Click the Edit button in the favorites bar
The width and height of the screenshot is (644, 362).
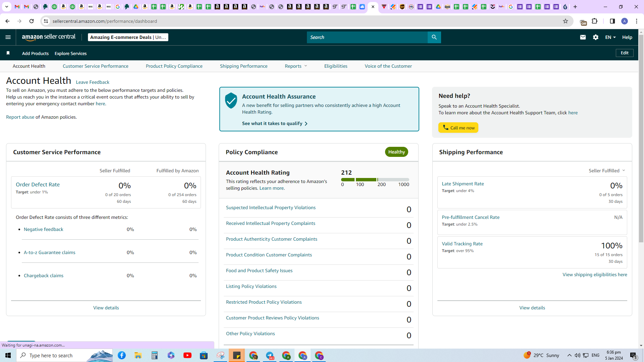point(625,53)
